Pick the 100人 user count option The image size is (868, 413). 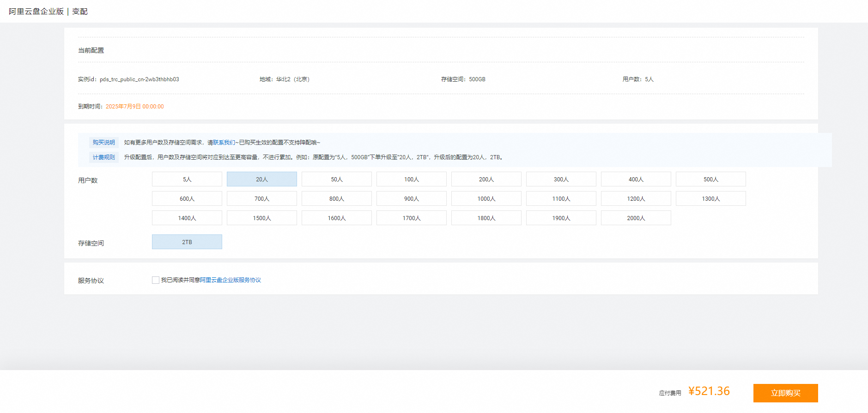(412, 179)
